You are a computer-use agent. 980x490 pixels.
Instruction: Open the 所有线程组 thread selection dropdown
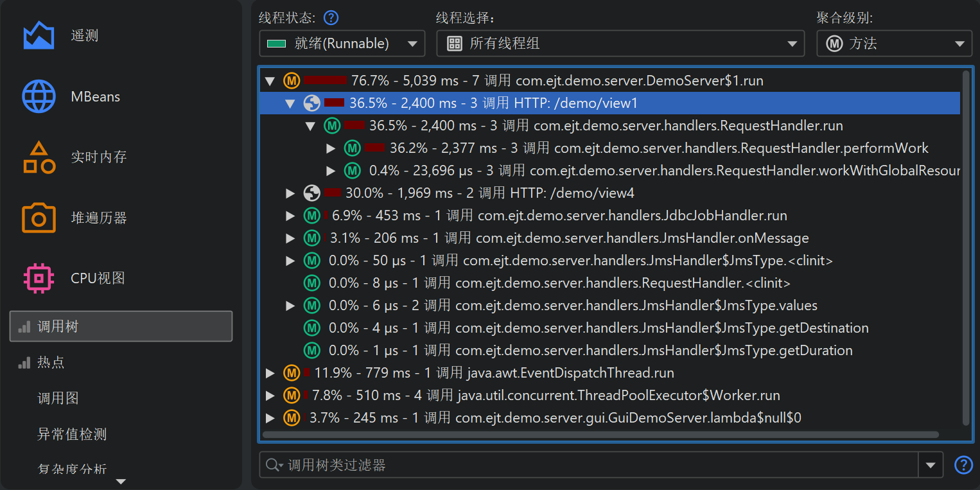coord(620,44)
